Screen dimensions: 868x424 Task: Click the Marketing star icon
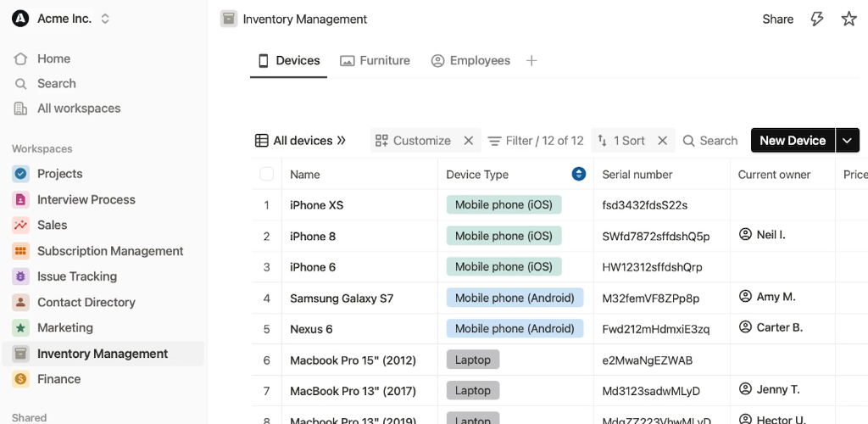[x=20, y=327]
